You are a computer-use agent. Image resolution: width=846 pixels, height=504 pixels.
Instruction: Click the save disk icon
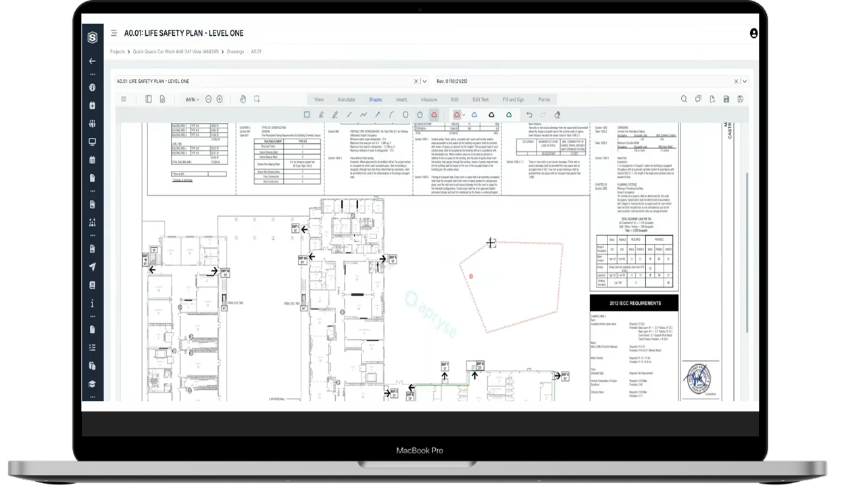726,99
